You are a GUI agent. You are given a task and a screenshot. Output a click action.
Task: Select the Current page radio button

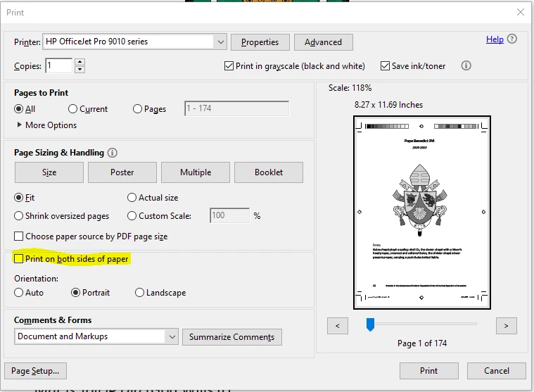click(72, 108)
